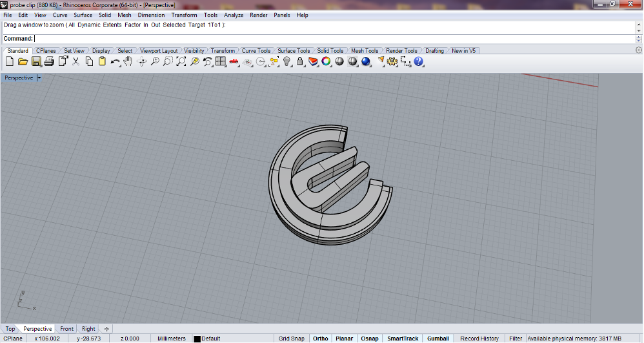Screen dimensions: 644x343
Task: Click the Undo arrow icon
Action: 116,62
